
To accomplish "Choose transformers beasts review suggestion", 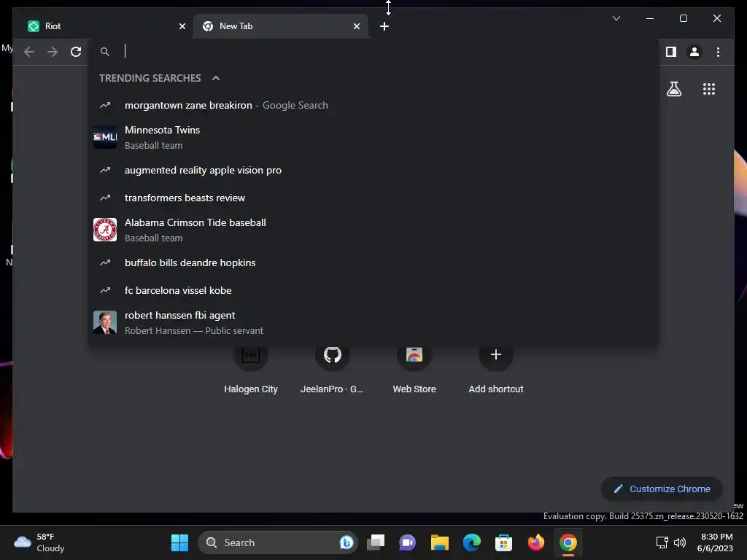I will coord(373,198).
